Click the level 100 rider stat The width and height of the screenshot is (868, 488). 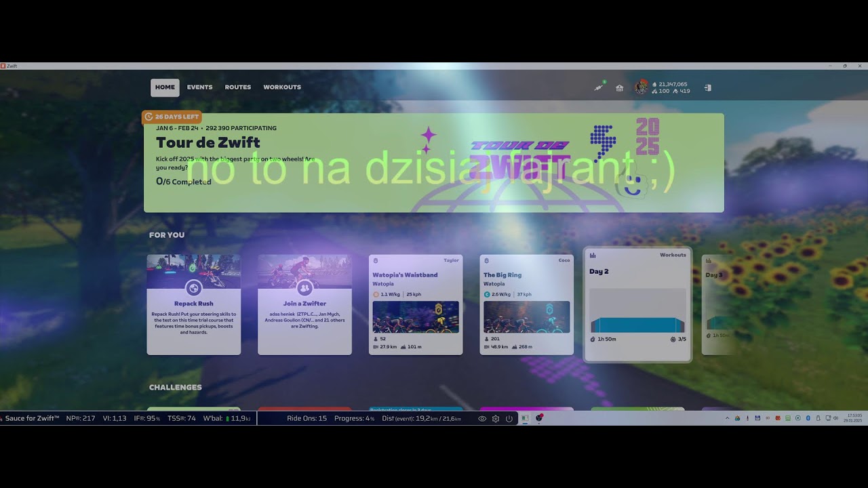click(660, 91)
